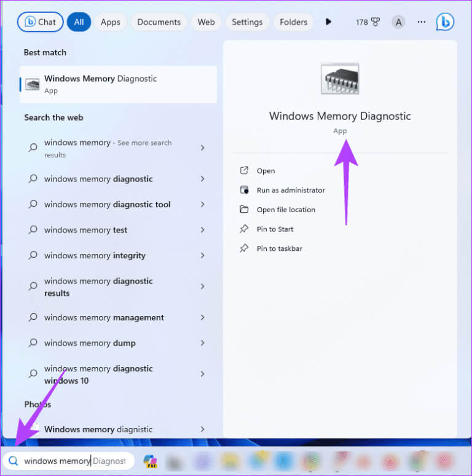The height and width of the screenshot is (476, 472).
Task: Click the large memory chip icon in preview
Action: [340, 79]
